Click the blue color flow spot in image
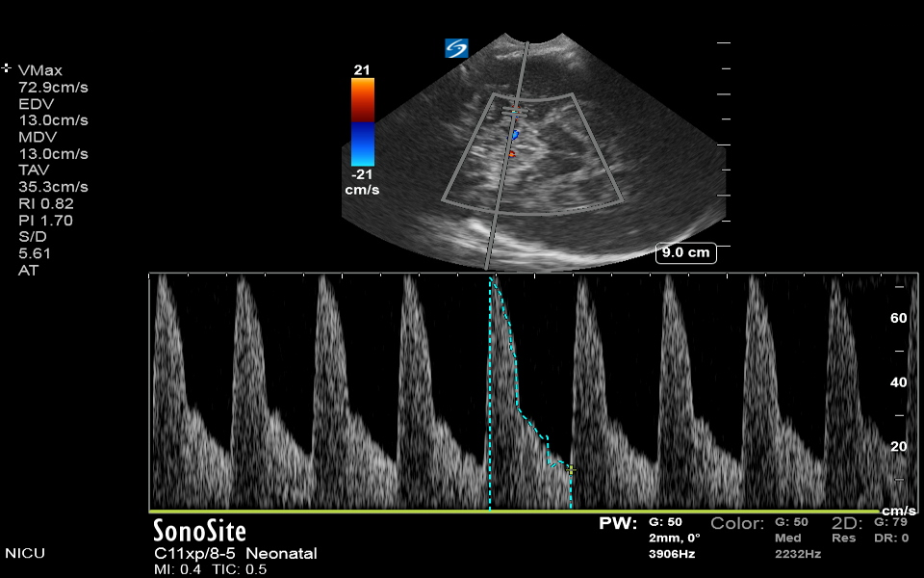The width and height of the screenshot is (924, 578). pos(515,134)
